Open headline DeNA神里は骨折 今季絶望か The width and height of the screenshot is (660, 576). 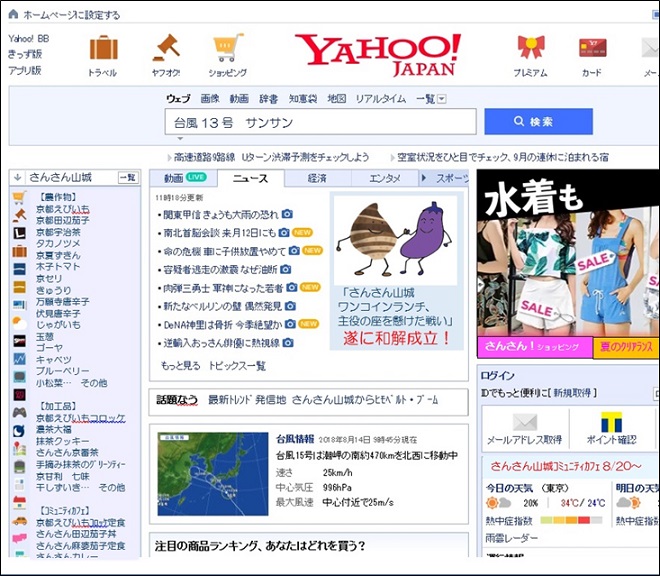pyautogui.click(x=222, y=324)
